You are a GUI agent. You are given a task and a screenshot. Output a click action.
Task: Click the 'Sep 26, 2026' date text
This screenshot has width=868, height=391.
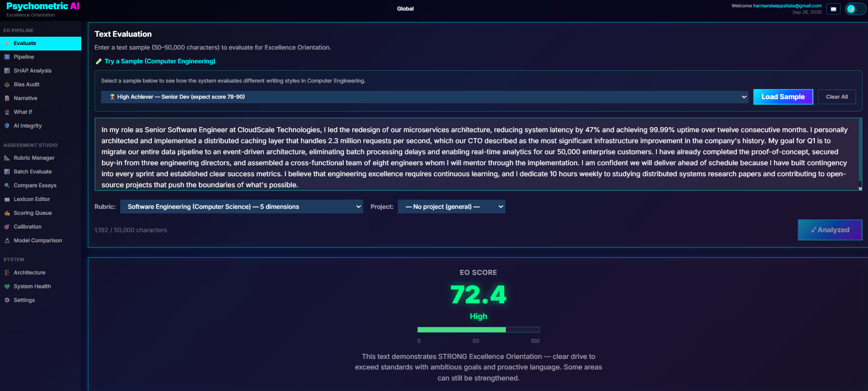click(807, 12)
